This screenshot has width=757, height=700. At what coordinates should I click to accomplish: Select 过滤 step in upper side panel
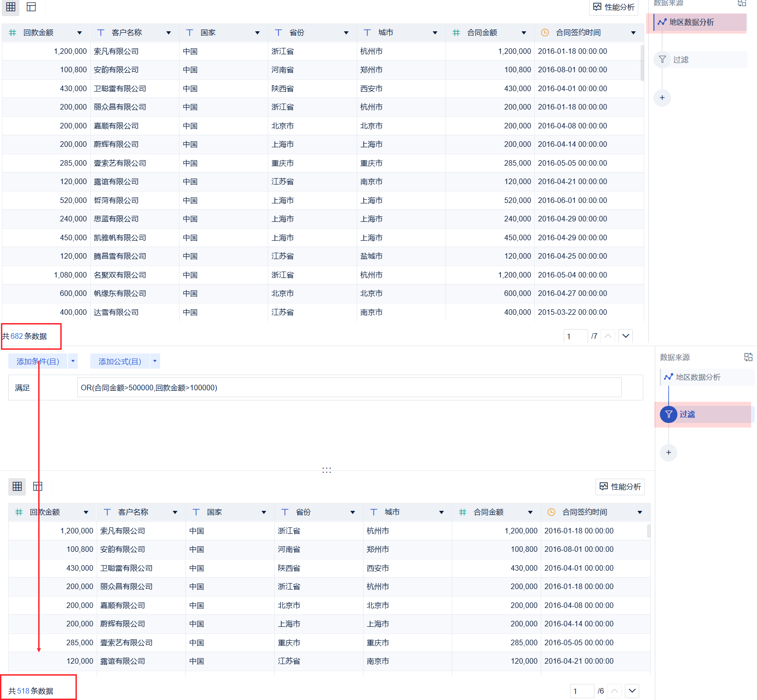pyautogui.click(x=700, y=60)
